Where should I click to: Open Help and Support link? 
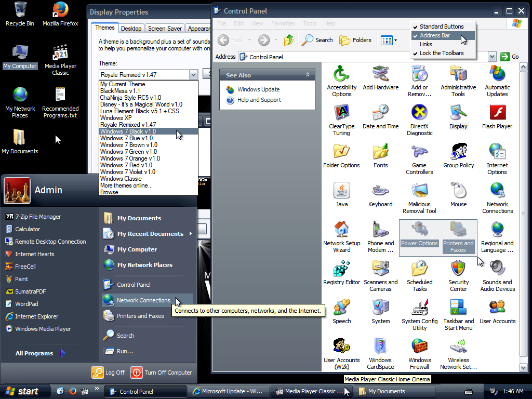pos(259,100)
